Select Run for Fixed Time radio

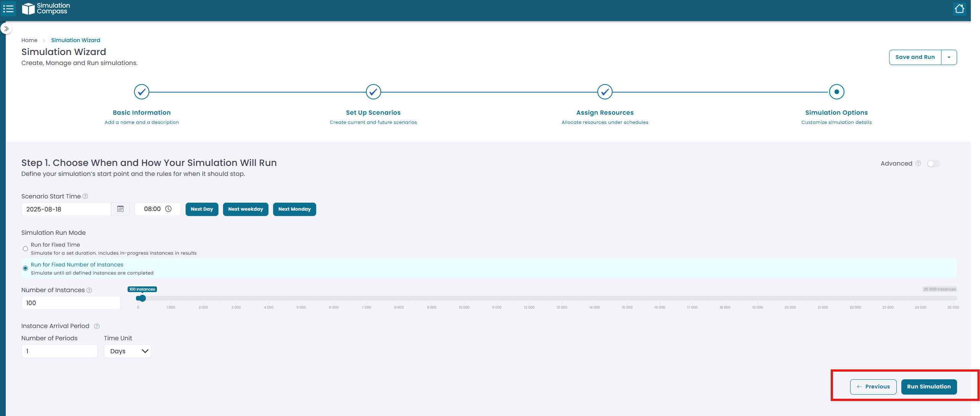(x=25, y=249)
